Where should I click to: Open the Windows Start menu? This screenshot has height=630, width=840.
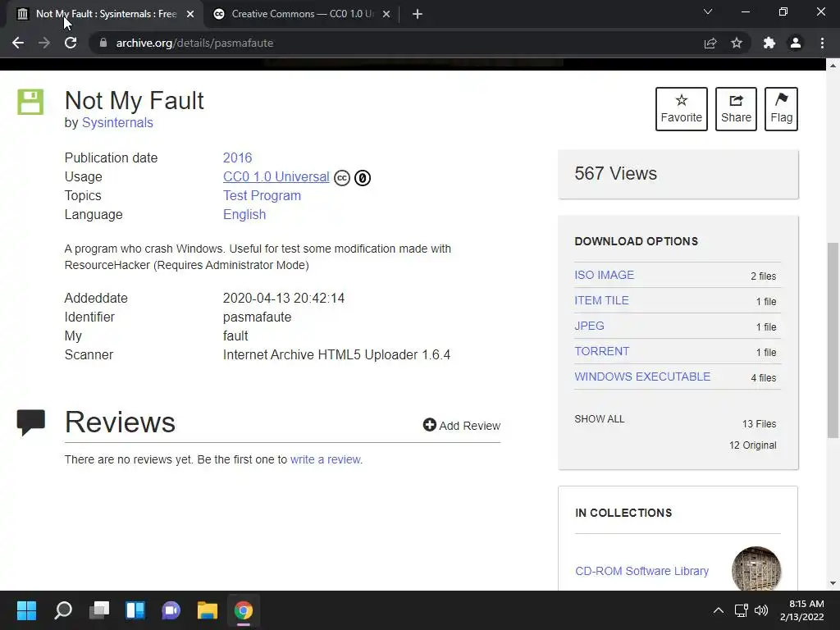27,610
